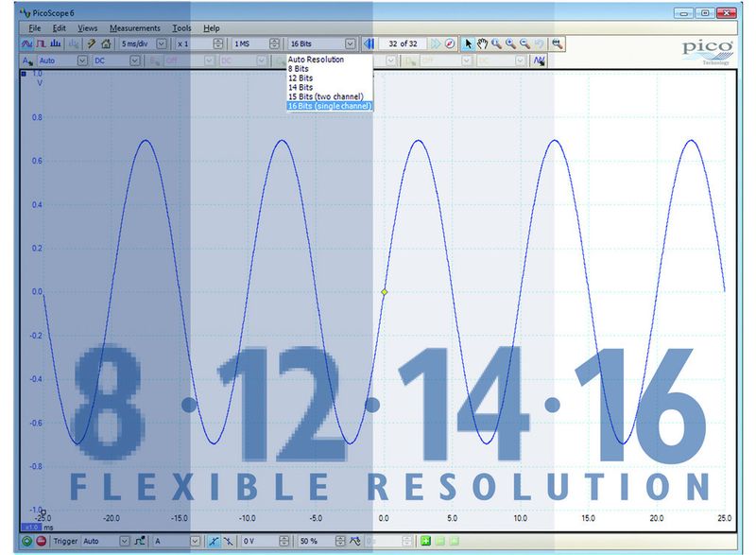Open the Measurements menu
756x555 pixels.
point(135,28)
